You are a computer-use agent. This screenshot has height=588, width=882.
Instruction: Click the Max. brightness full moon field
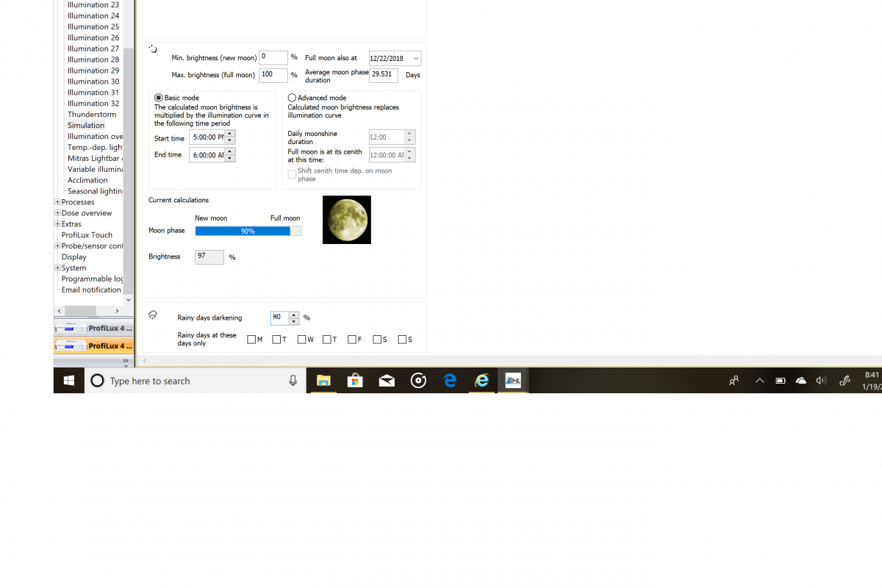[273, 75]
